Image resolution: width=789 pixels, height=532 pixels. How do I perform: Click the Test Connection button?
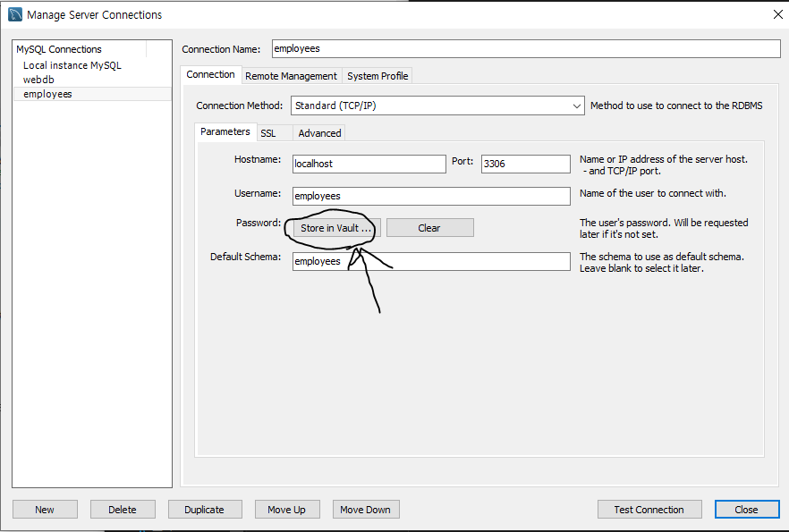pyautogui.click(x=649, y=510)
